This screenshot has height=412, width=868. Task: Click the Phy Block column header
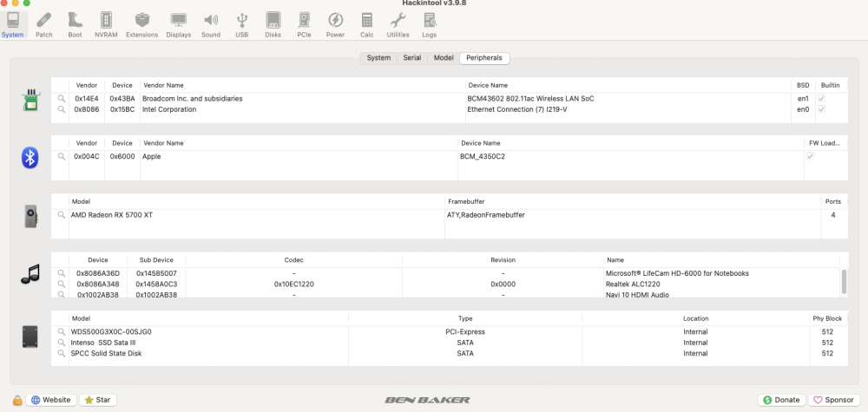pos(827,318)
